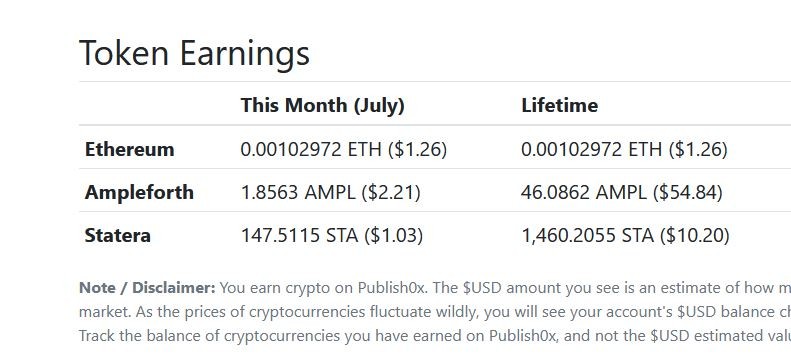The height and width of the screenshot is (361, 791).
Task: Click the $1.03 Statera monthly estimate
Action: tap(393, 235)
